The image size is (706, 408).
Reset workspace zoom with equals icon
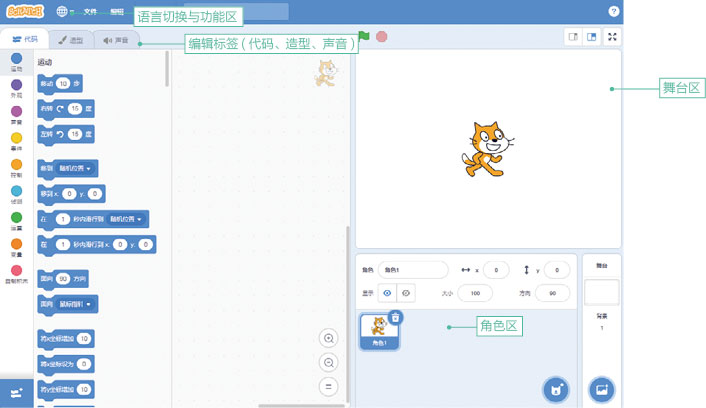[x=329, y=386]
